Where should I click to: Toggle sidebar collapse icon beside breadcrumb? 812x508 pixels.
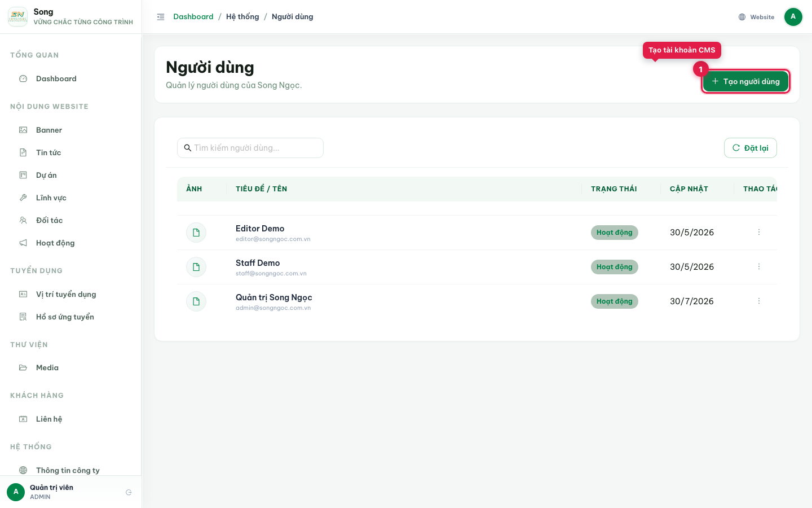click(x=161, y=17)
